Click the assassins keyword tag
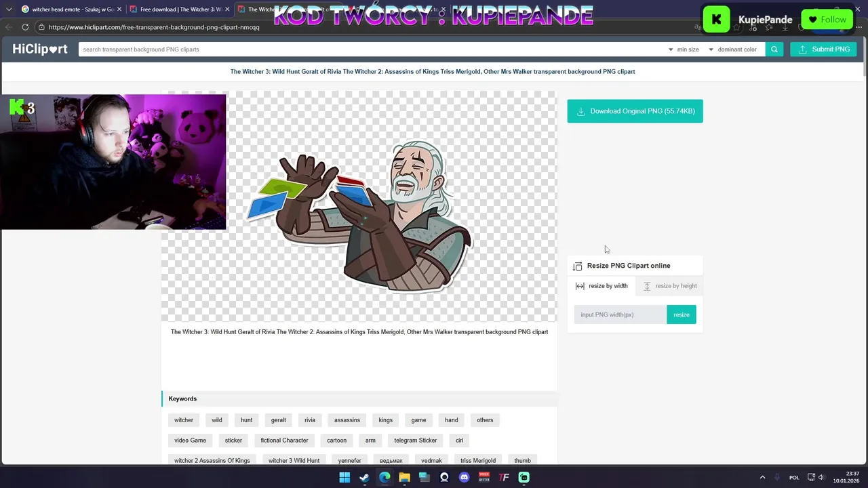The width and height of the screenshot is (868, 488). (347, 420)
